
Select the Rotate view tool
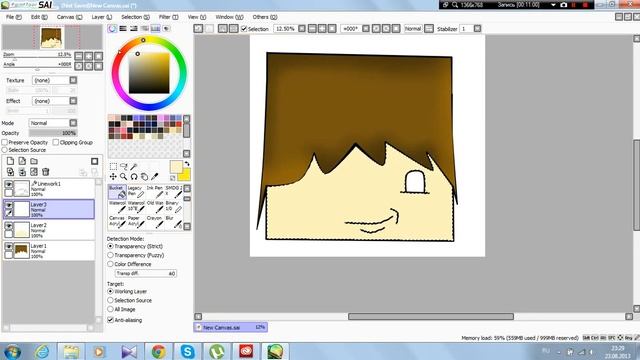(134, 177)
